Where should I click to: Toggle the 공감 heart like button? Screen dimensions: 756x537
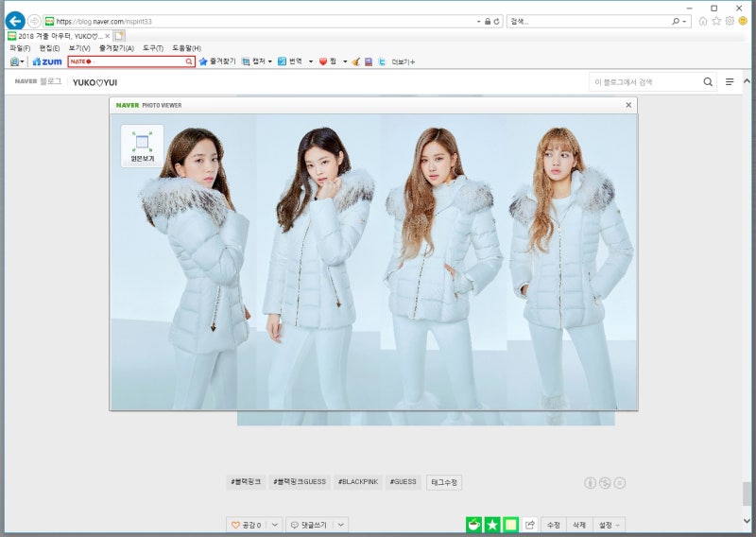pyautogui.click(x=247, y=525)
